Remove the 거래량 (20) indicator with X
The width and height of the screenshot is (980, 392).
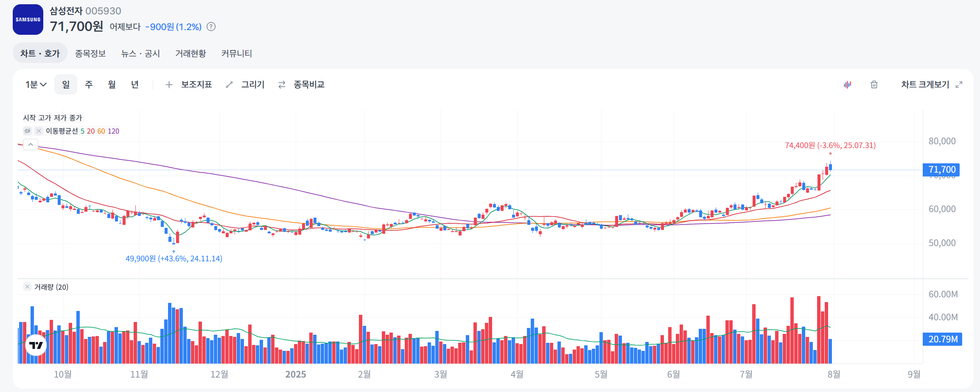coord(27,287)
